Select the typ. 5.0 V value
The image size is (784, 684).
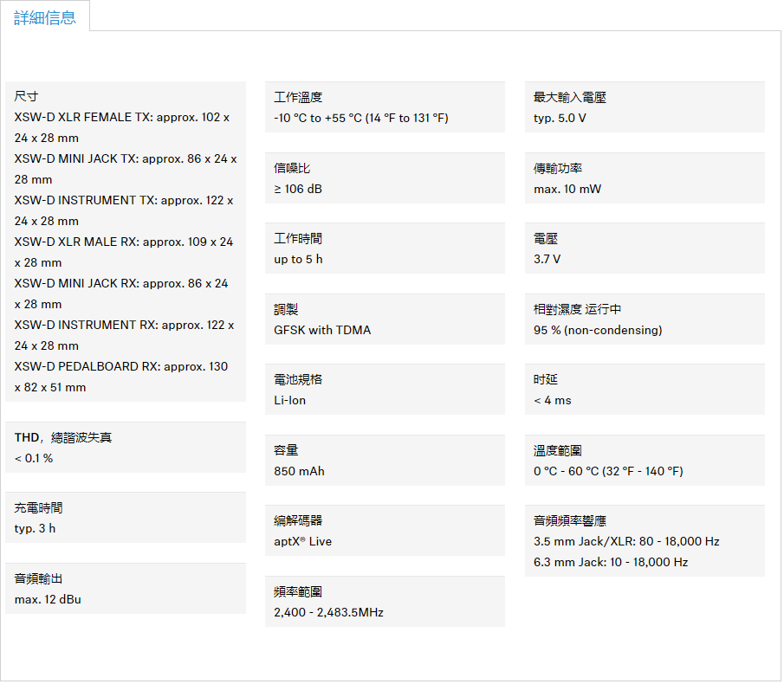(560, 118)
